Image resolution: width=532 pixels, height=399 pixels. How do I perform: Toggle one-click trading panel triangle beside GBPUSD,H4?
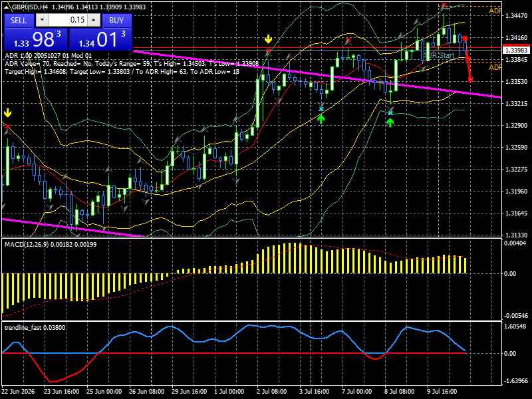6,7
